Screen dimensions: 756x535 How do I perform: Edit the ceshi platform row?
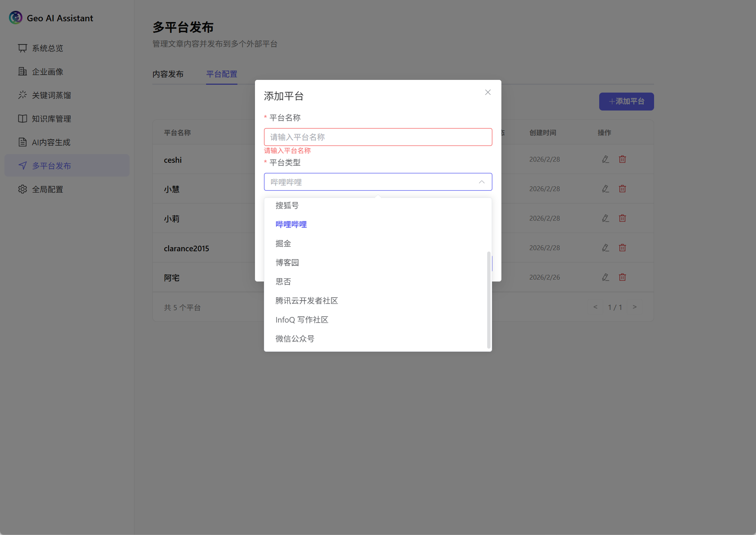606,159
